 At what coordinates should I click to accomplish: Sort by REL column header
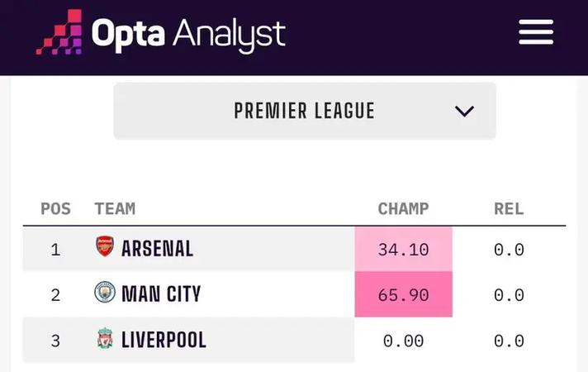click(509, 208)
